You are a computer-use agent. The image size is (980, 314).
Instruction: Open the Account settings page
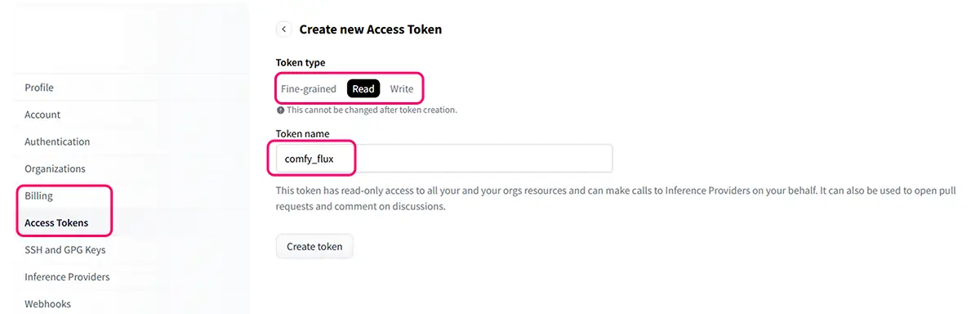coord(42,114)
